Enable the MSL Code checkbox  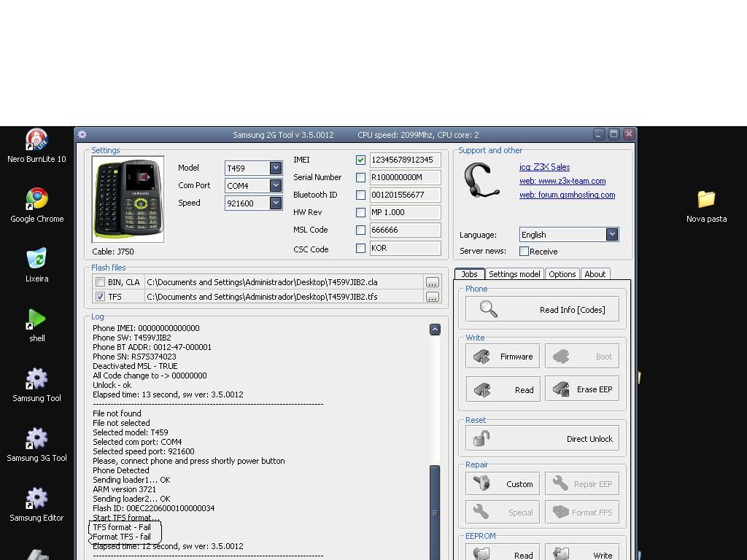(360, 230)
